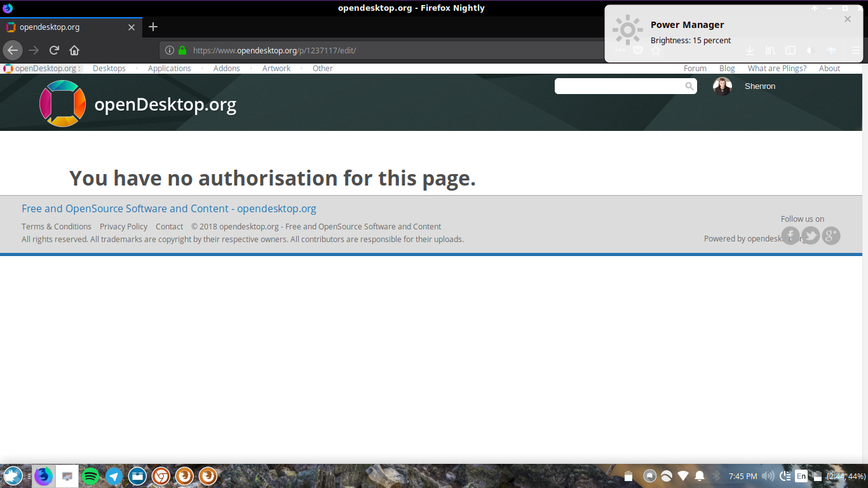Reload the current page
Viewport: 868px width, 488px height.
pos(55,50)
